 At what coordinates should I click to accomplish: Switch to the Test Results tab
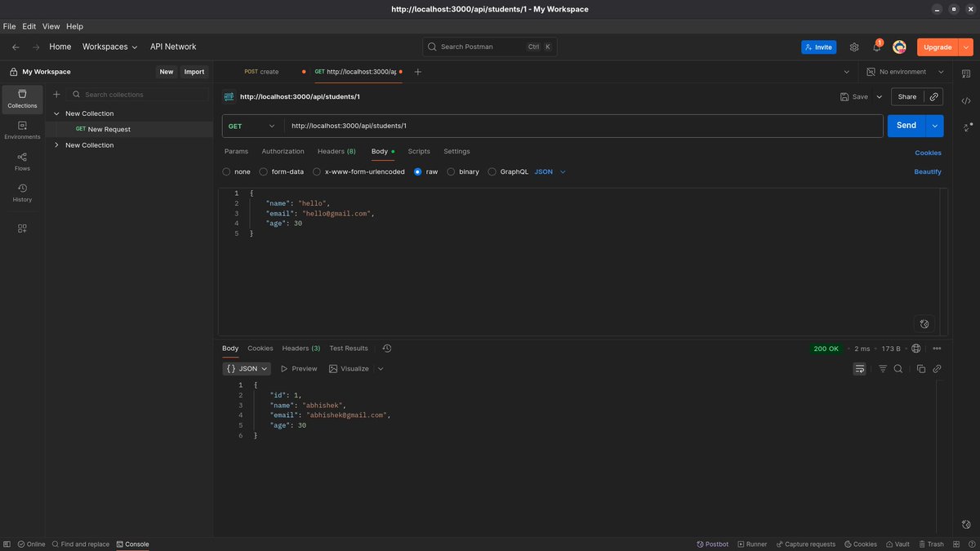coord(349,349)
